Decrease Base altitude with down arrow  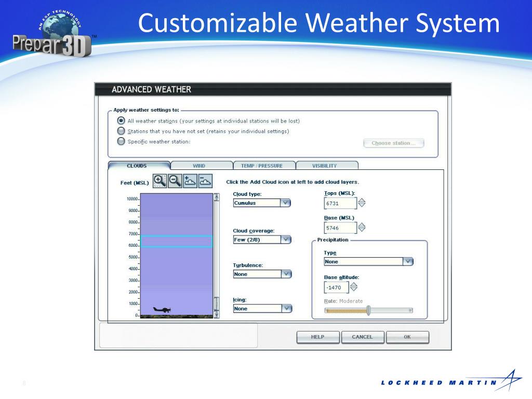click(x=353, y=289)
